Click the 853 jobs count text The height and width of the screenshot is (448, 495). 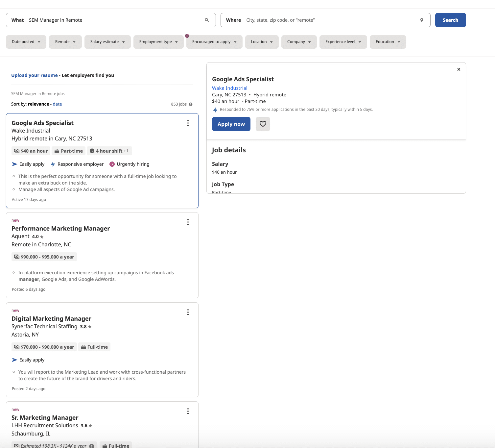179,104
